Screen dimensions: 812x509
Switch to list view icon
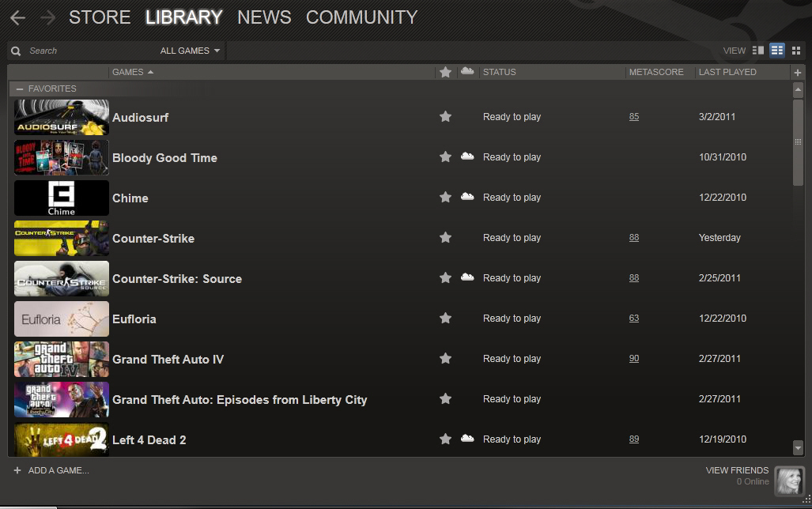[776, 51]
